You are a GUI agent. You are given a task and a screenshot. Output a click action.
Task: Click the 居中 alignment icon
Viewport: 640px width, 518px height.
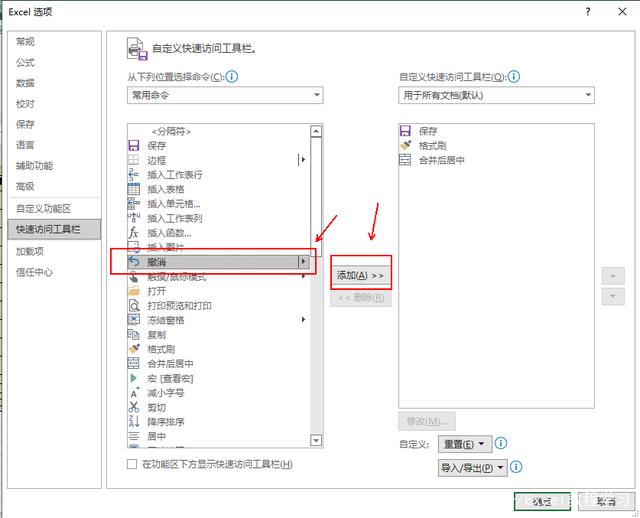[x=133, y=436]
